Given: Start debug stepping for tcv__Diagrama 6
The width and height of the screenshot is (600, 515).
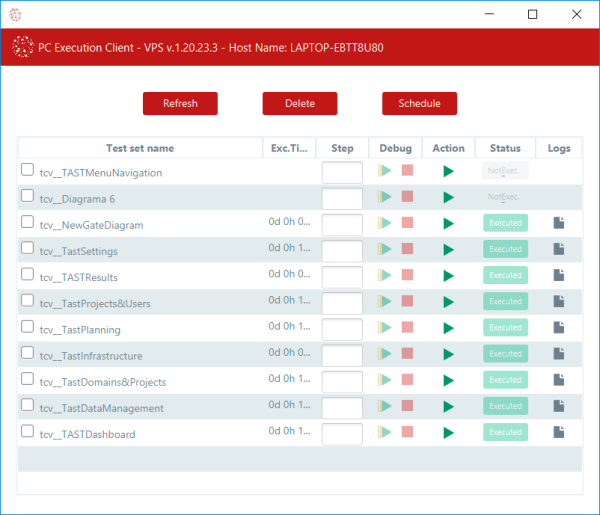Looking at the screenshot, I should [x=385, y=197].
